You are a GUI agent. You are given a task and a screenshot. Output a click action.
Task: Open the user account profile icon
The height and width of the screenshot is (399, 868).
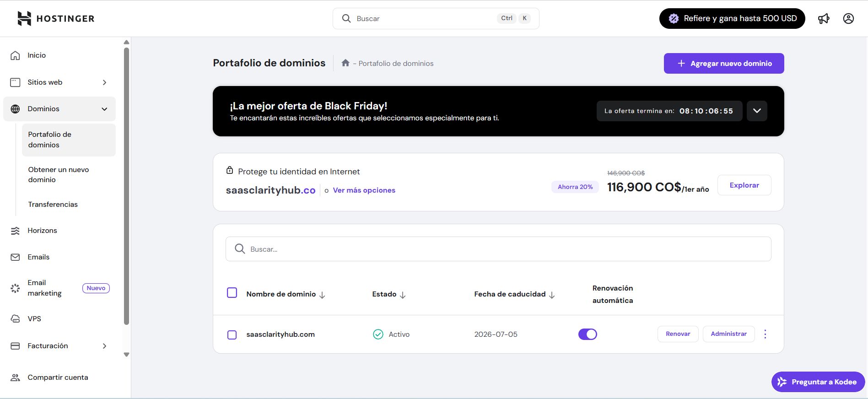click(x=848, y=18)
